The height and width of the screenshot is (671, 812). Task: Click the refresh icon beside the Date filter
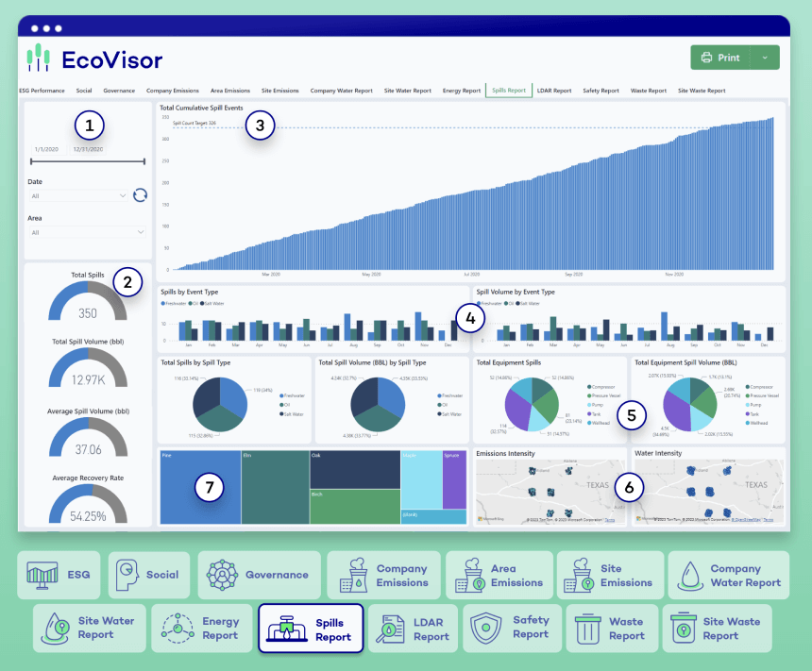140,195
